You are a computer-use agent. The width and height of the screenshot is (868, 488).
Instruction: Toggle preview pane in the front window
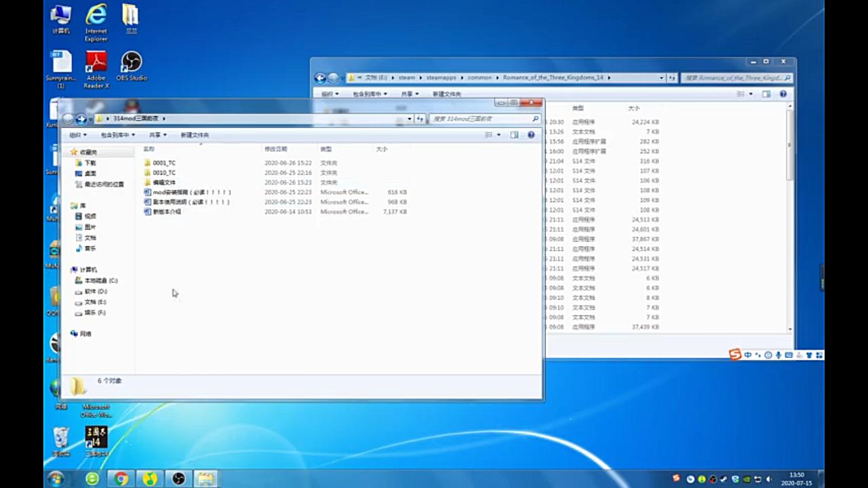pyautogui.click(x=514, y=135)
